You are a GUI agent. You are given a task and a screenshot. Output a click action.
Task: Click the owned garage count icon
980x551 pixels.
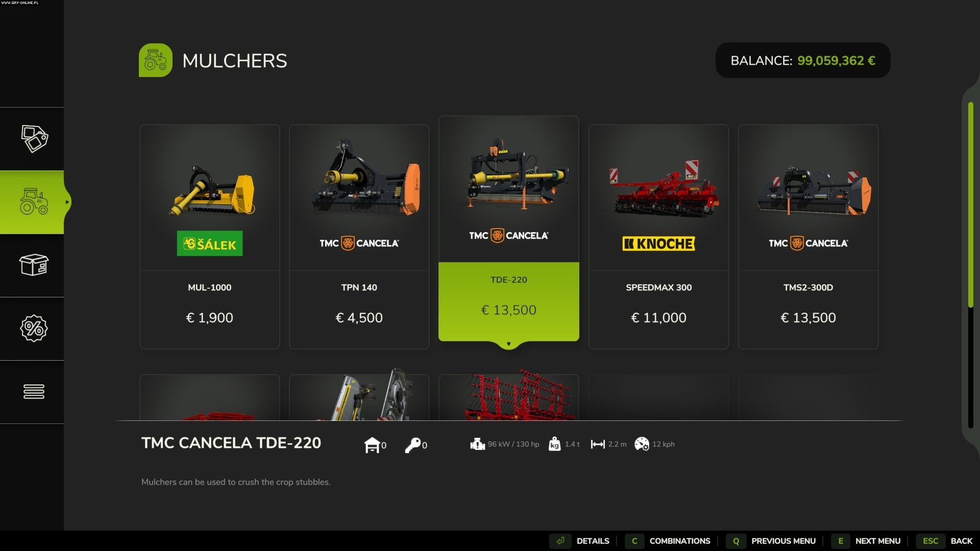point(372,445)
